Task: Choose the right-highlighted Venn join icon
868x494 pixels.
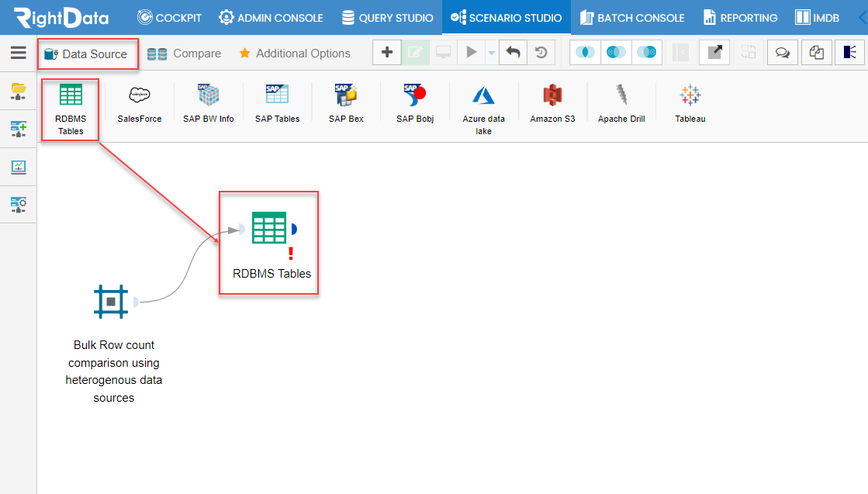Action: pos(647,53)
